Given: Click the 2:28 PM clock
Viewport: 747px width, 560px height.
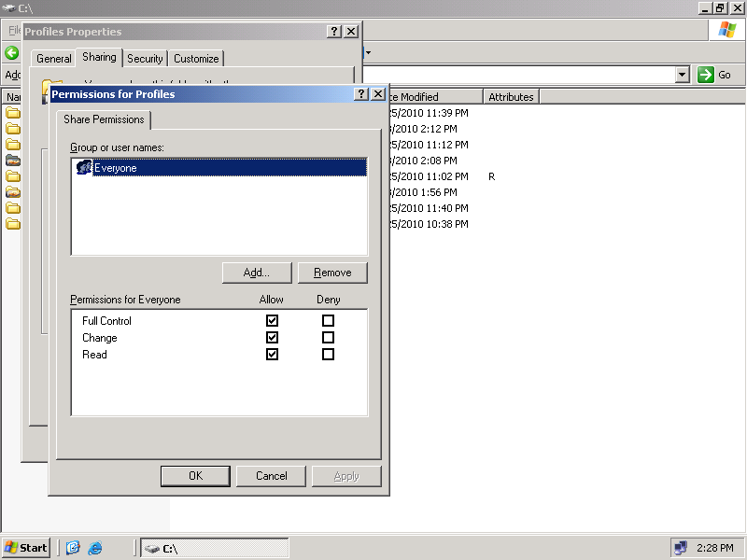Looking at the screenshot, I should (714, 548).
